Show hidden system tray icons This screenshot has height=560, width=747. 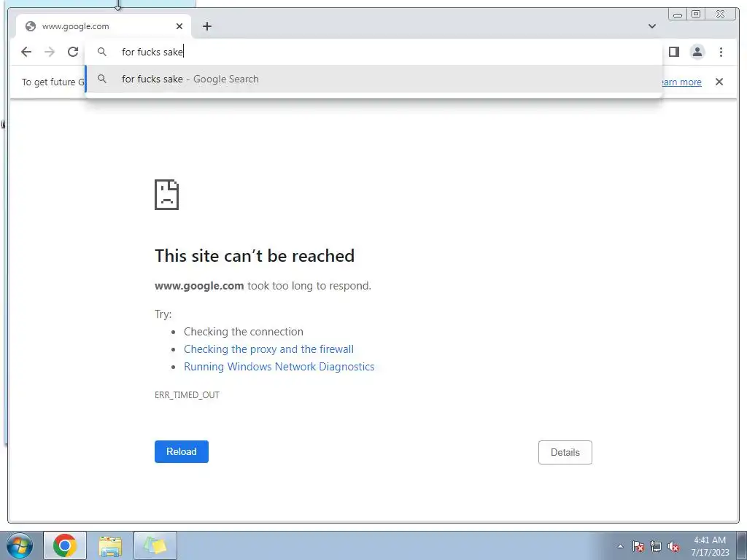(620, 546)
